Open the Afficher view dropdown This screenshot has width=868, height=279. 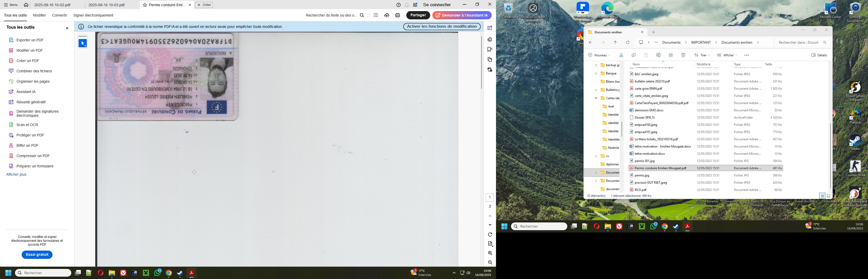727,55
